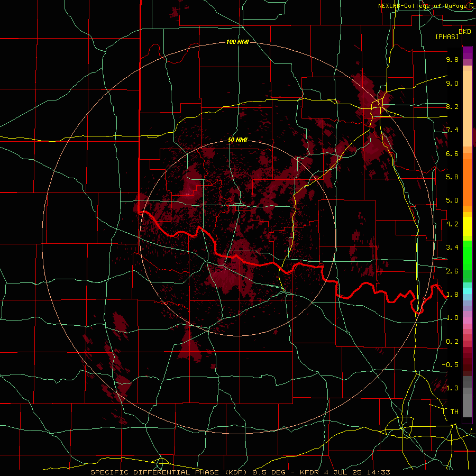Click the 1.0 scale value
This screenshot has width=476, height=476.
click(452, 318)
